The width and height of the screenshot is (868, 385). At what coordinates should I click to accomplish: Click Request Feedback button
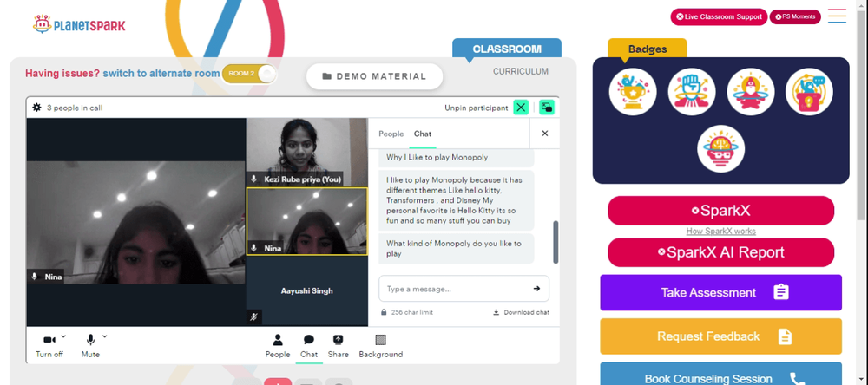pos(720,336)
